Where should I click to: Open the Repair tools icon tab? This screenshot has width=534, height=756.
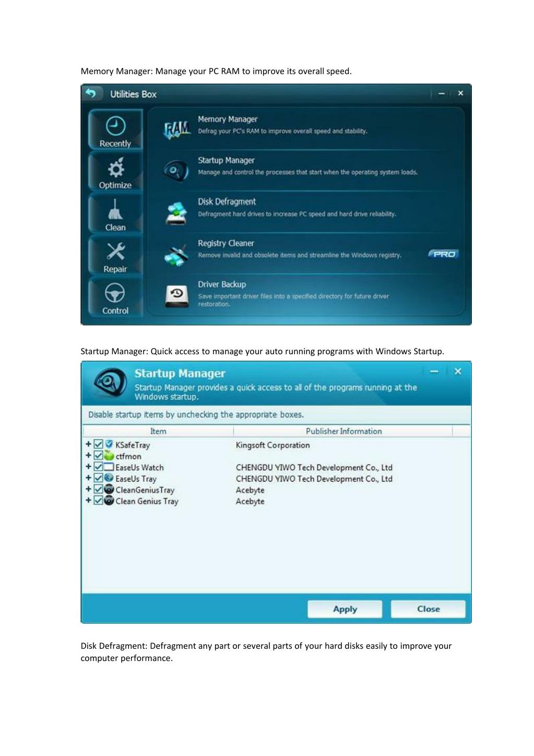[x=115, y=255]
